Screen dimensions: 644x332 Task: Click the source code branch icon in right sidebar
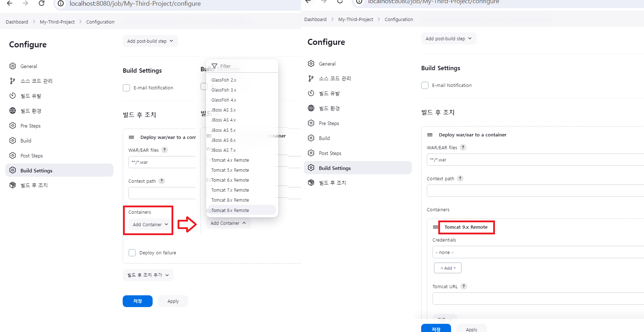coord(311,78)
